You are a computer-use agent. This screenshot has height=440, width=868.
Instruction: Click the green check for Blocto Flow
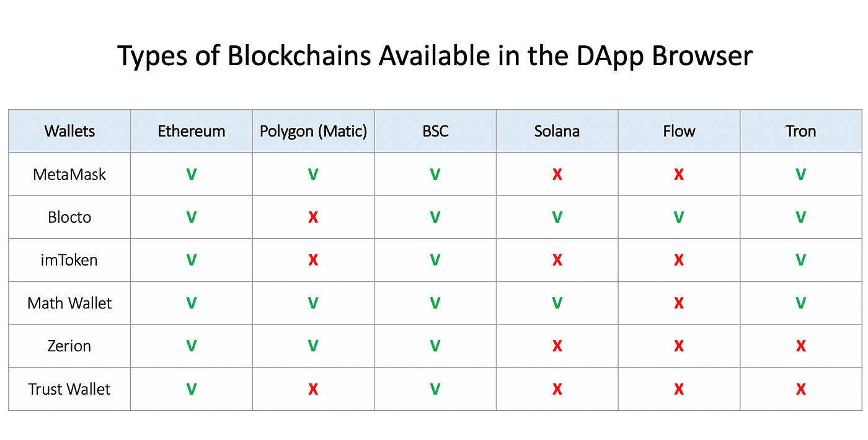(x=679, y=218)
